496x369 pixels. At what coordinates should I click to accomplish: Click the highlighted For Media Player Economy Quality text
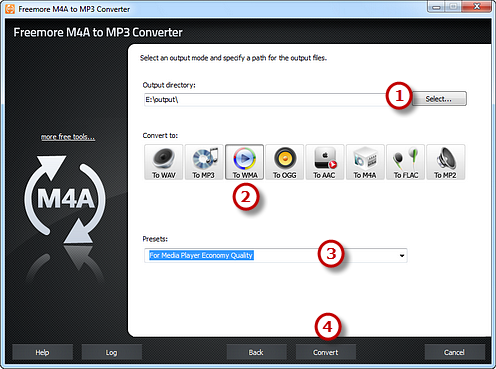tap(201, 255)
